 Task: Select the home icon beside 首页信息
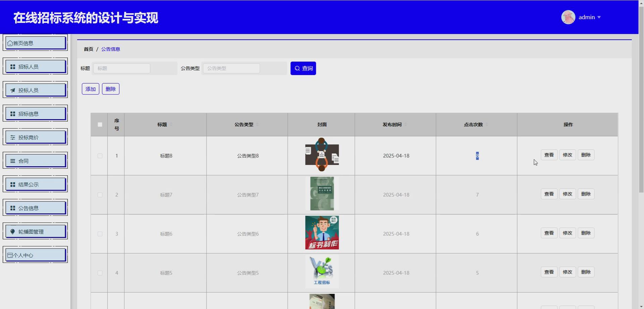(10, 43)
